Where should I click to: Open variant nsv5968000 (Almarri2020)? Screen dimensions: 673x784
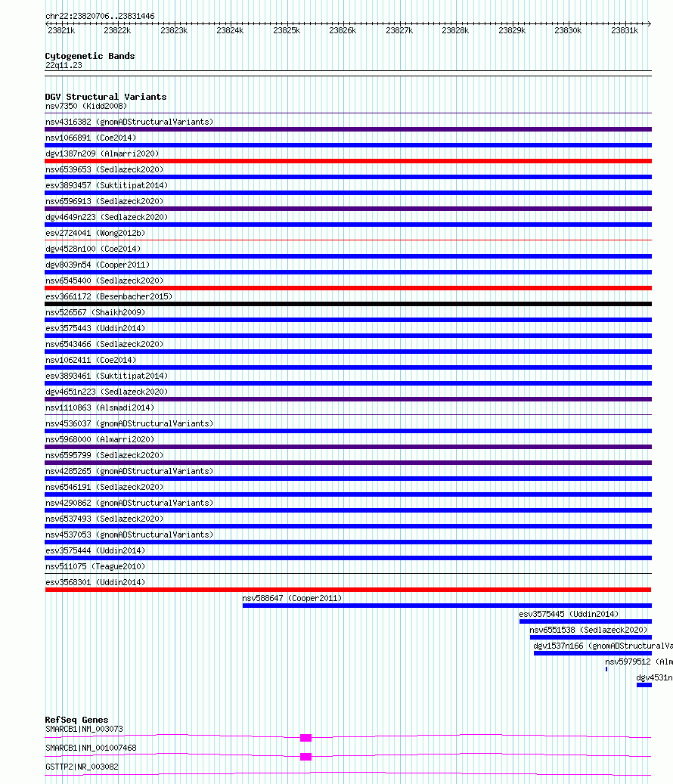tap(100, 439)
